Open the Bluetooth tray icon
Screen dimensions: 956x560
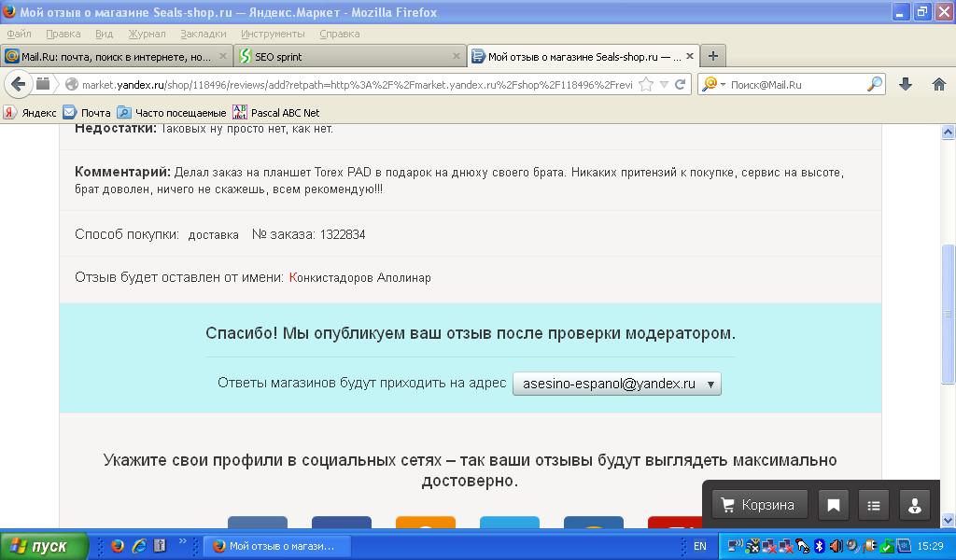(x=820, y=546)
